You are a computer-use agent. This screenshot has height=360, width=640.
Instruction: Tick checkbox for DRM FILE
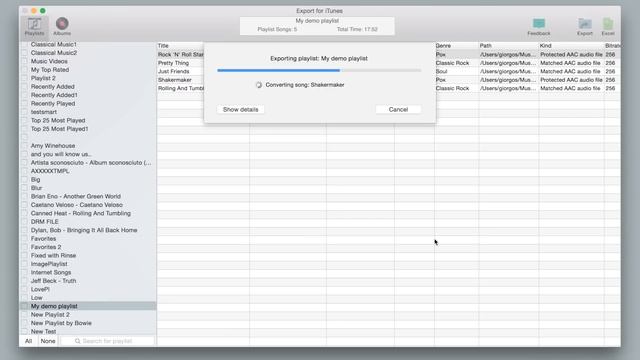24,222
